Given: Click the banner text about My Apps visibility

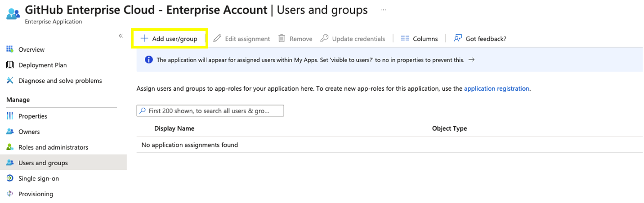Looking at the screenshot, I should pyautogui.click(x=310, y=60).
